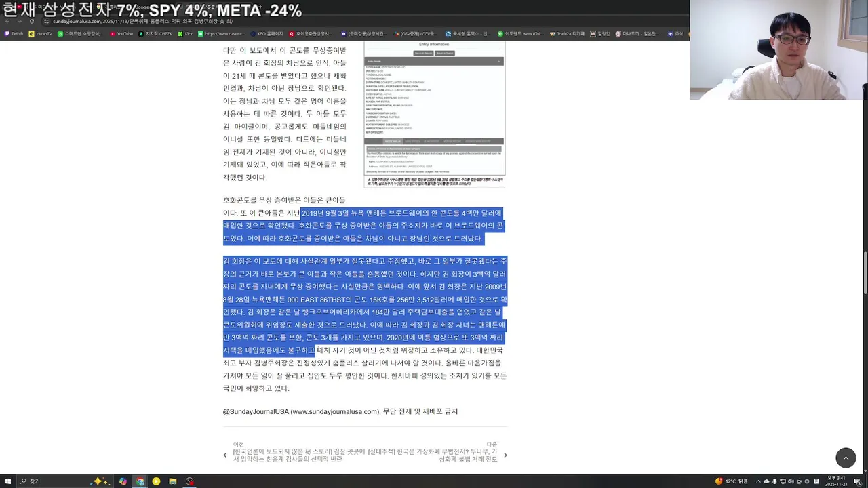Viewport: 868px width, 488px height.
Task: Open the Twitch bookmark
Action: 14,33
